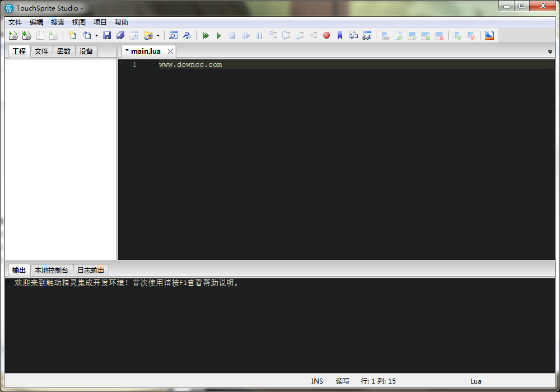
Task: Click the Save file floppy disk icon
Action: coord(107,35)
